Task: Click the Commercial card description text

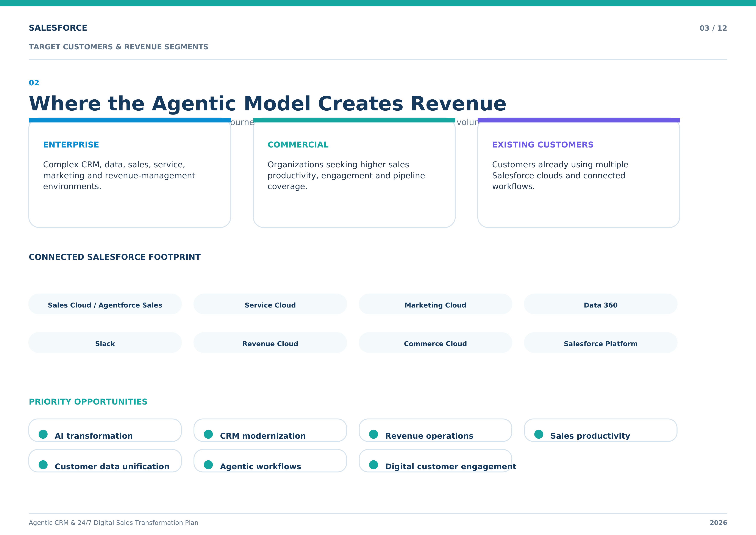Action: 346,176
